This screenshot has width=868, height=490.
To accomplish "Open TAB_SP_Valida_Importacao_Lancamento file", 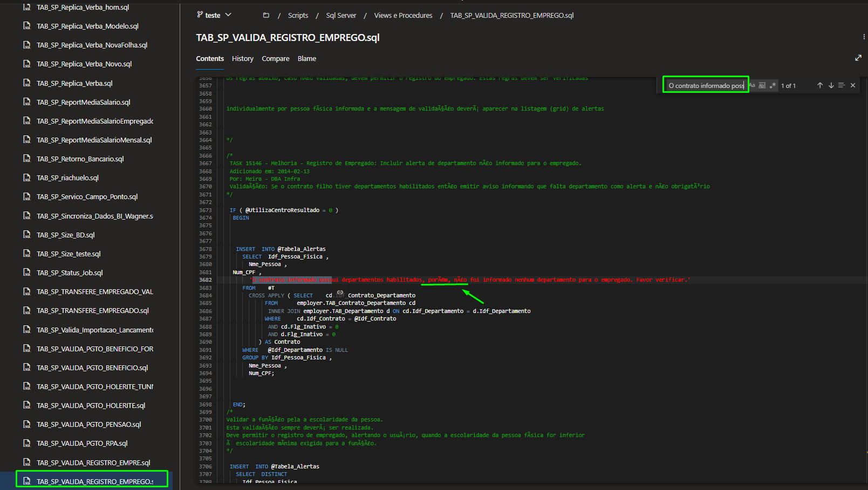I will 95,330.
